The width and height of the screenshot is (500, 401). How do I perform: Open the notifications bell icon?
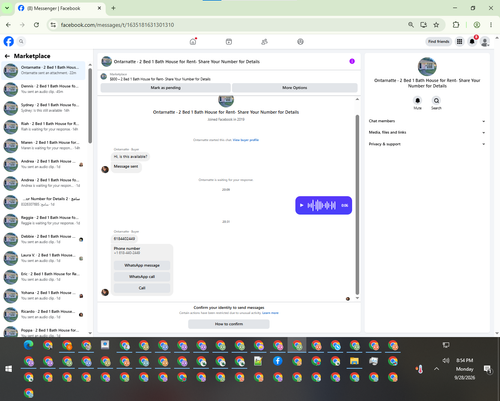(x=472, y=41)
